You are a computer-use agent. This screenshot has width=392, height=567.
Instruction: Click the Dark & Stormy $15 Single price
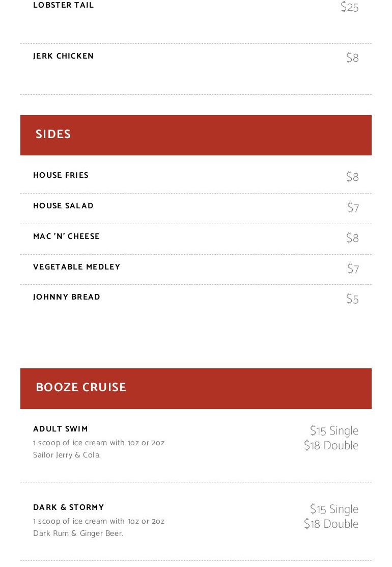[x=334, y=509]
